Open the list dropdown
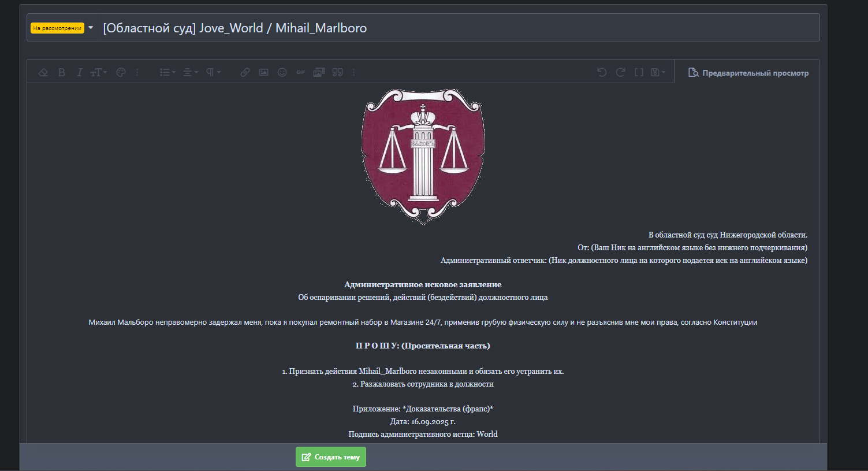 [x=167, y=72]
